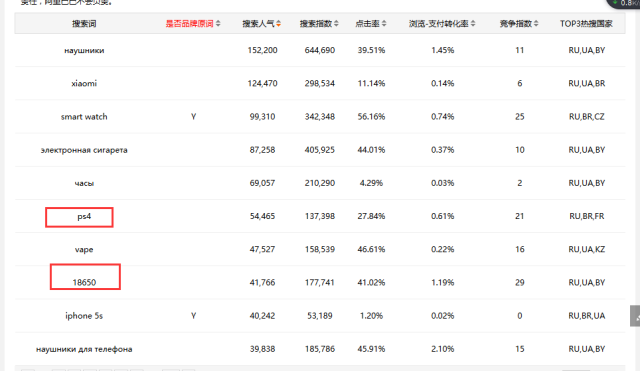The width and height of the screenshot is (640, 371).
Task: Open the электронная сигарета search term
Action: click(84, 150)
